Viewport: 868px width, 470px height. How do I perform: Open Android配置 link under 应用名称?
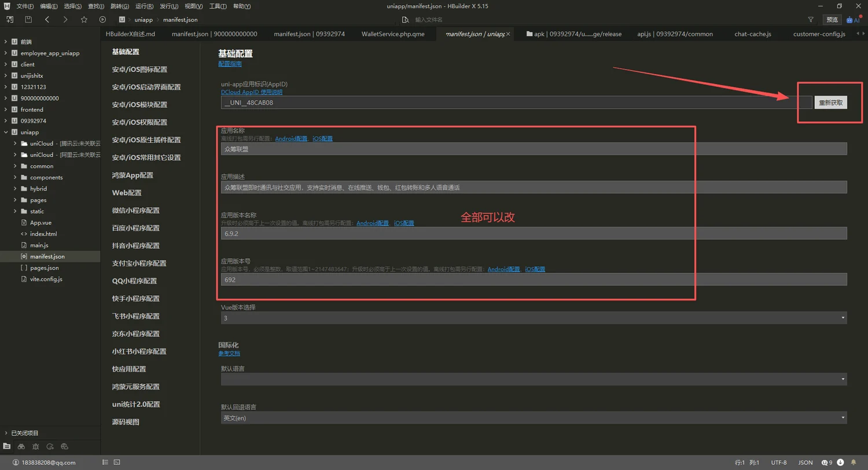291,139
